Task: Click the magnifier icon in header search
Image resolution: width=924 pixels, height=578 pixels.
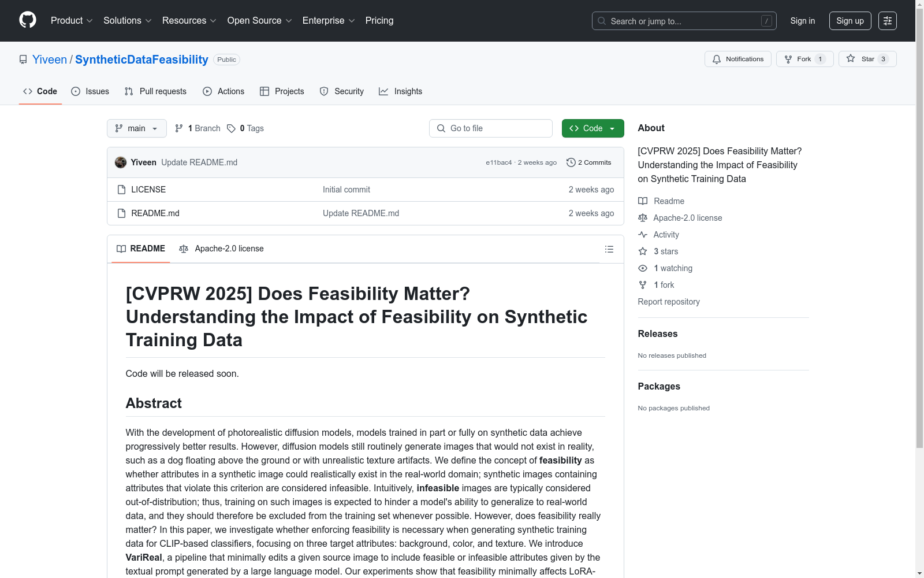Action: click(x=602, y=21)
